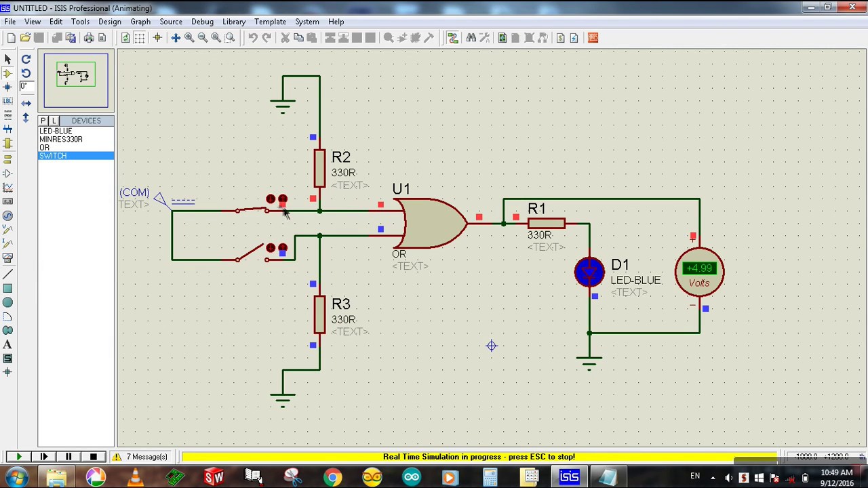Redraw the display with the refresh icon
The image size is (868, 488).
coord(125,38)
